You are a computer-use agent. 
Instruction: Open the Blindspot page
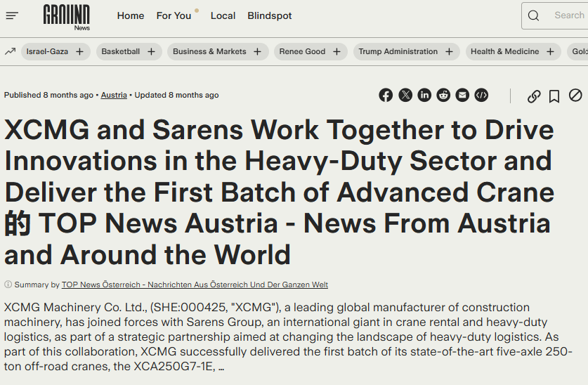269,15
